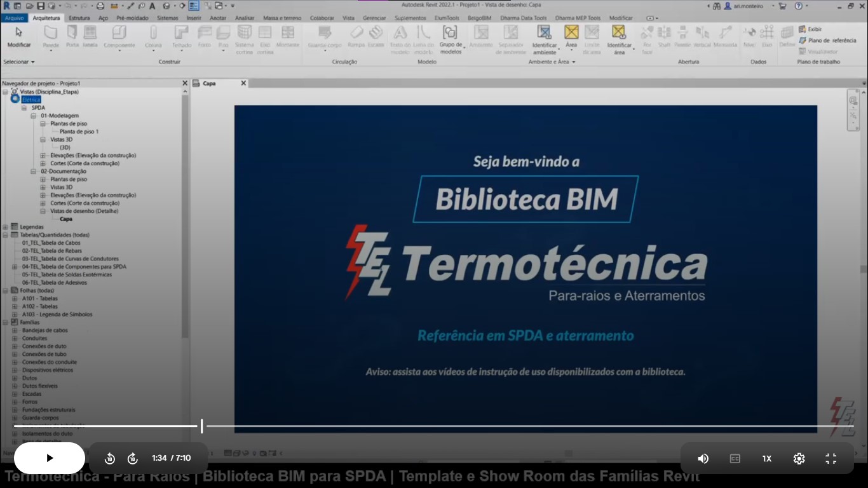Select the Escada stair tool
The height and width of the screenshot is (488, 868).
(376, 36)
